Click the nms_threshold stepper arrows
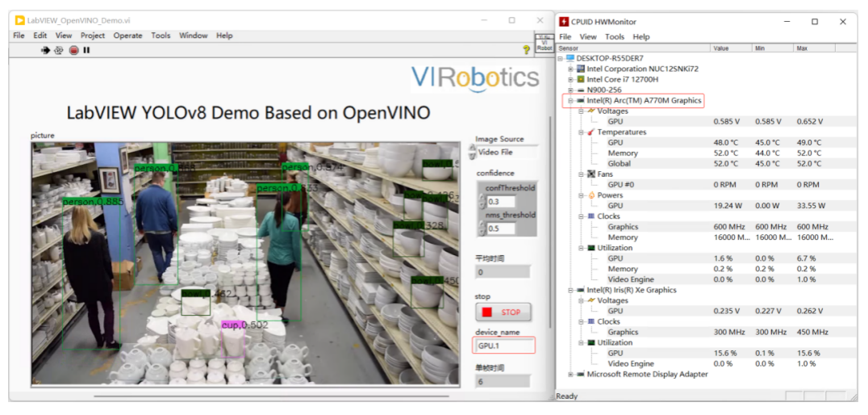This screenshot has height=415, width=868. pyautogui.click(x=482, y=228)
